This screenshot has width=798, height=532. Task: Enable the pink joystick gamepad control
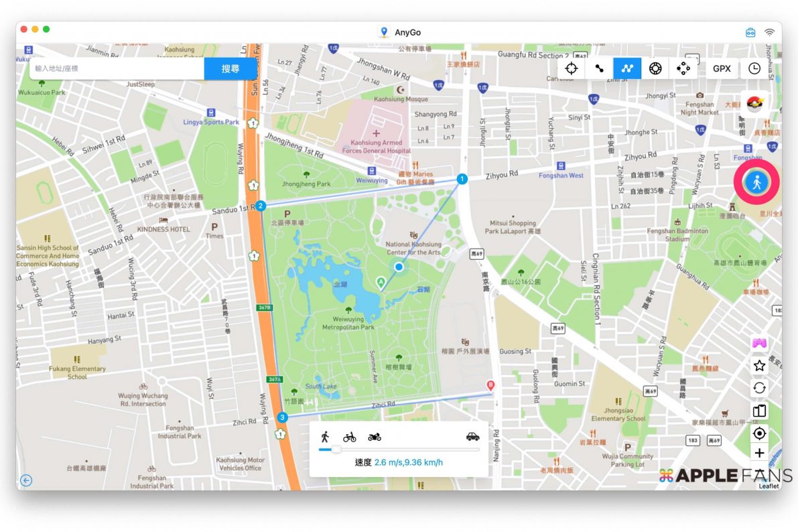[x=759, y=343]
